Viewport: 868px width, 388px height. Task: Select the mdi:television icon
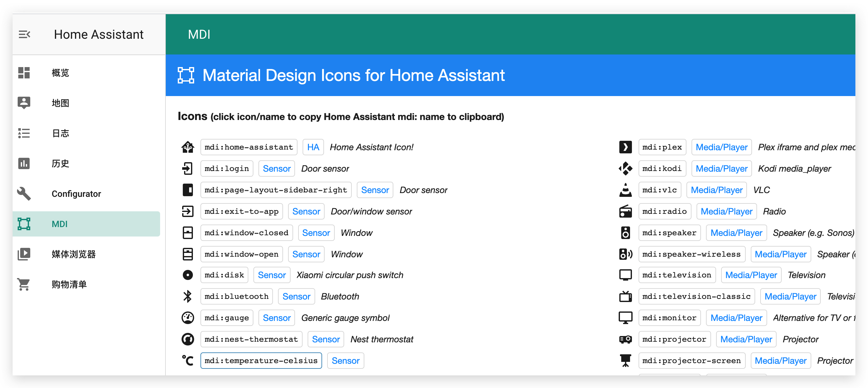(x=625, y=275)
